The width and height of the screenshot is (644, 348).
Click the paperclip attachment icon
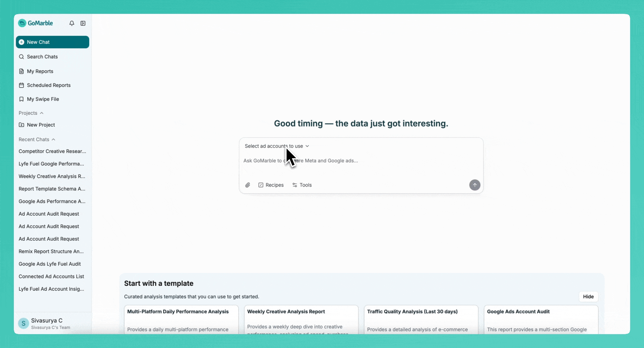[248, 185]
